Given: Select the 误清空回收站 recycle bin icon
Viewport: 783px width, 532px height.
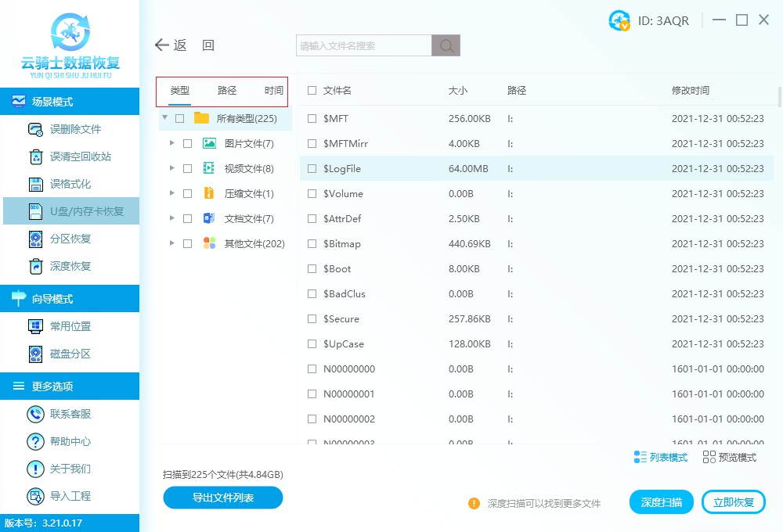Looking at the screenshot, I should pos(36,156).
